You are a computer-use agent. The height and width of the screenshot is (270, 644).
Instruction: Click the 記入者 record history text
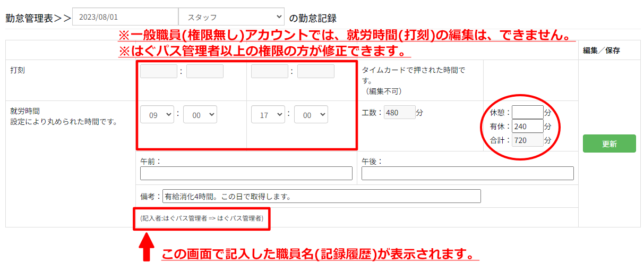(202, 218)
